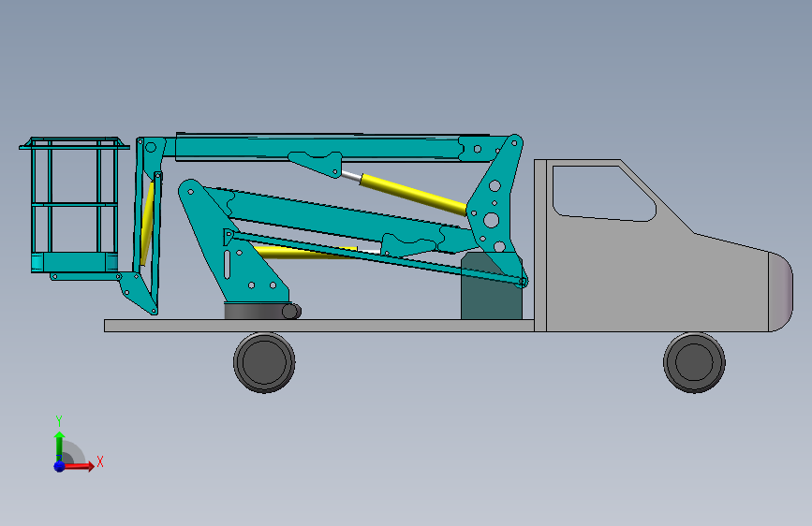Click the blue origin ball of the triad
The height and width of the screenshot is (526, 812).
(x=59, y=466)
